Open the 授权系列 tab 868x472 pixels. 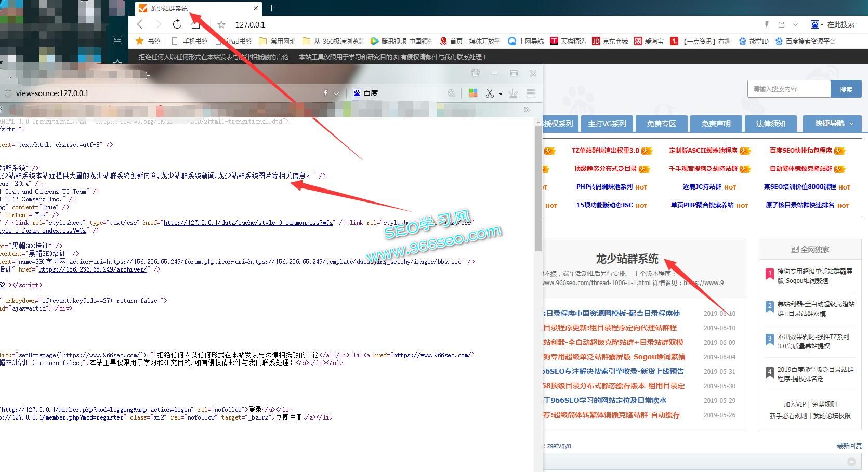pos(559,124)
